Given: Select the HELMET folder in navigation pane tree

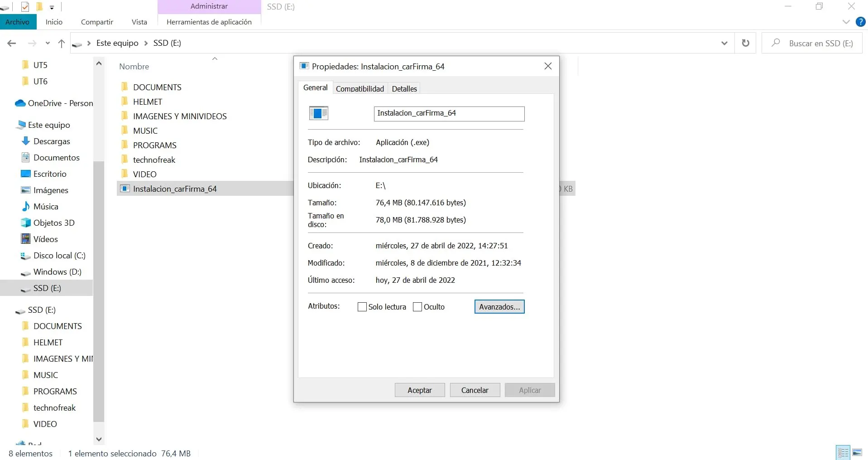Looking at the screenshot, I should (x=42, y=343).
